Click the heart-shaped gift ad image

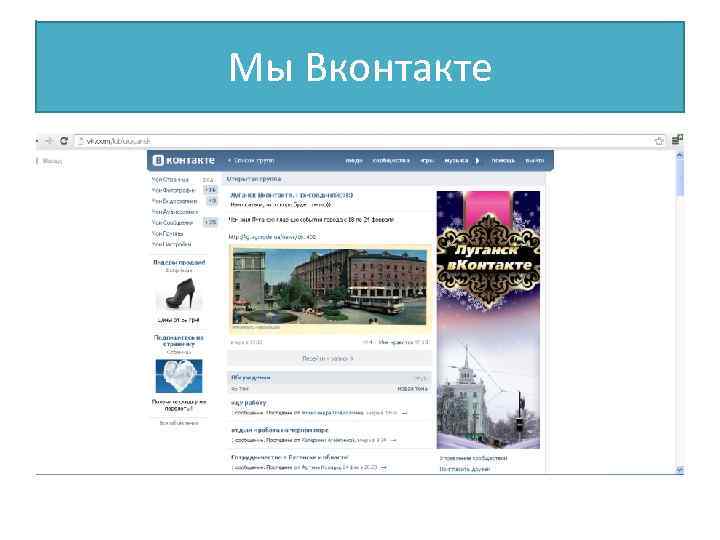pyautogui.click(x=179, y=376)
